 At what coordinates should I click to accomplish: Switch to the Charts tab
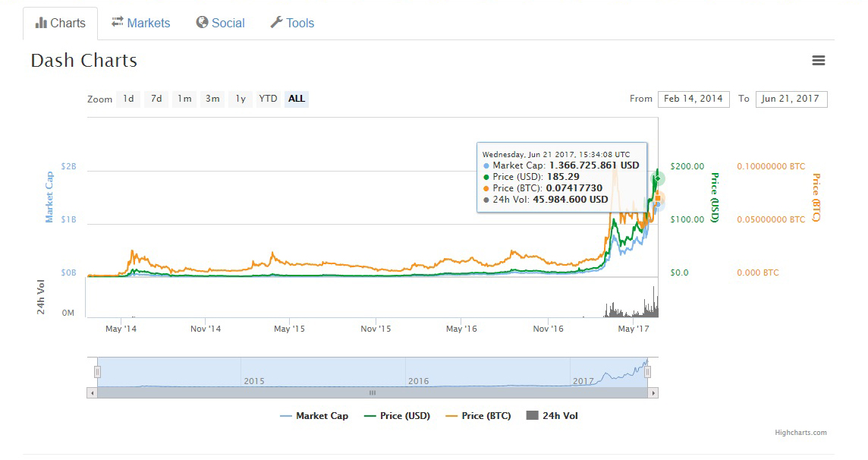(61, 24)
